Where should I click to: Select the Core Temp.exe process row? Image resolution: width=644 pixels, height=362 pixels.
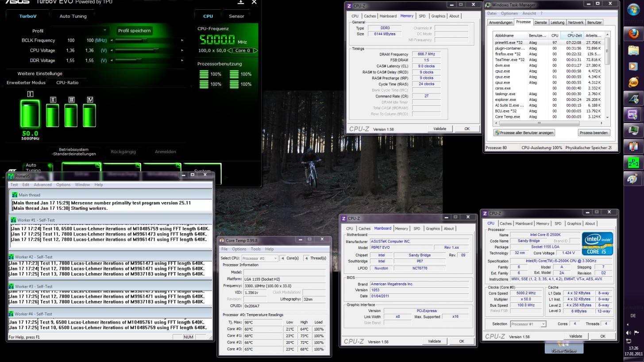pos(548,117)
